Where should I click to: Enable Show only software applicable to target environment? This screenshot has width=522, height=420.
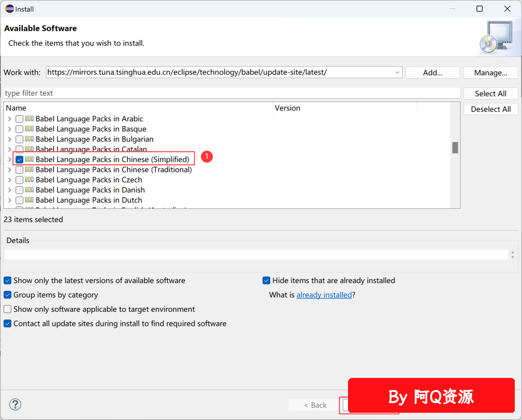(7, 309)
